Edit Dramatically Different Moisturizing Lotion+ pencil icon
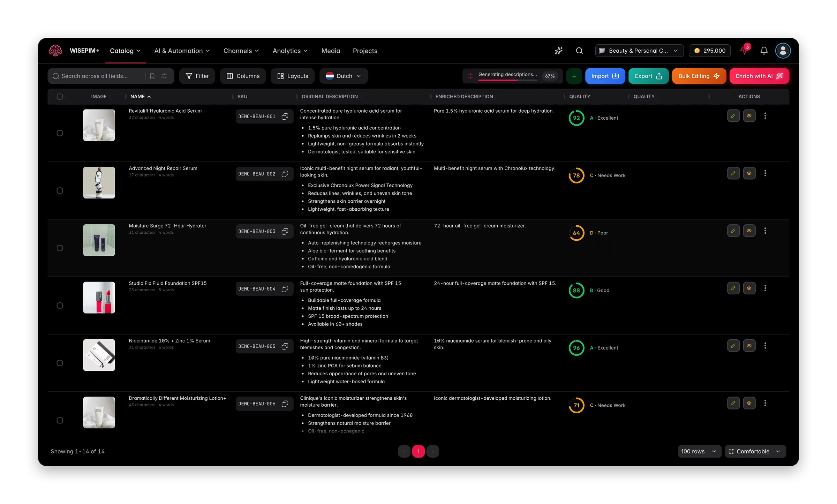 733,403
